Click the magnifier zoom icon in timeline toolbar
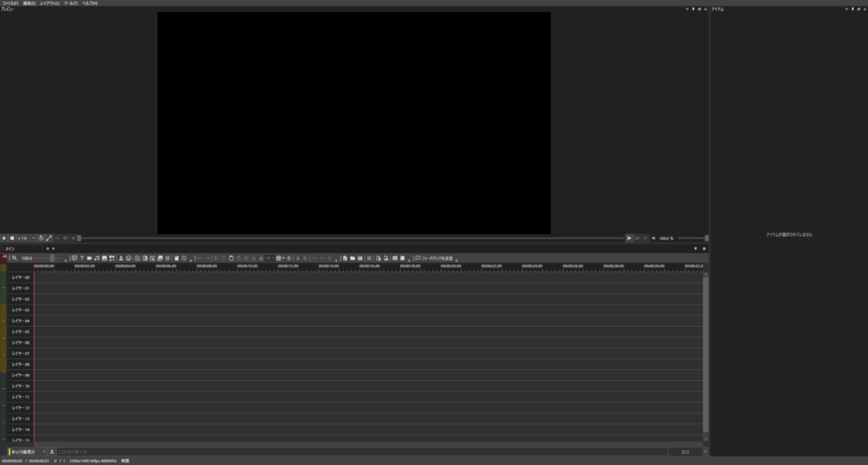 (x=14, y=258)
